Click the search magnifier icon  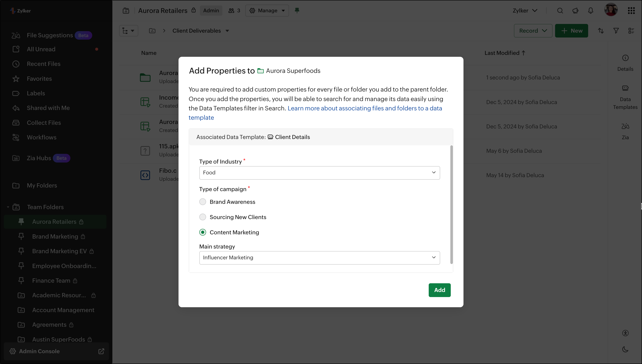coord(560,11)
